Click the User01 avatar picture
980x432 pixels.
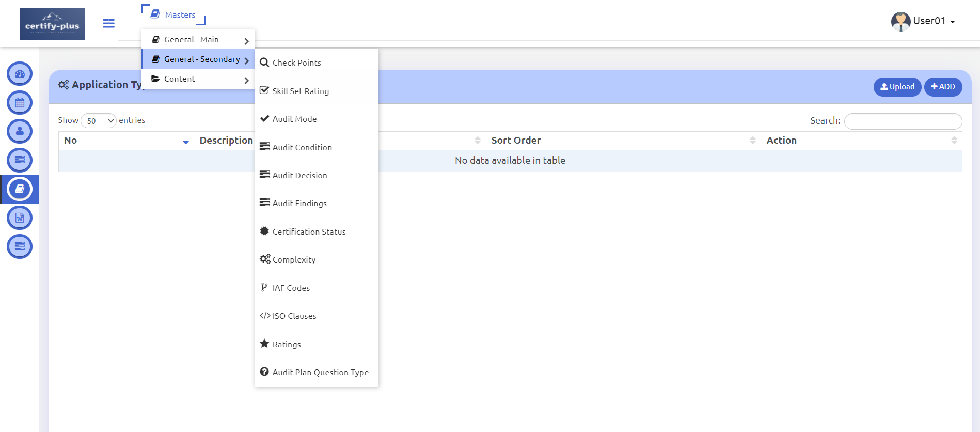click(x=900, y=22)
